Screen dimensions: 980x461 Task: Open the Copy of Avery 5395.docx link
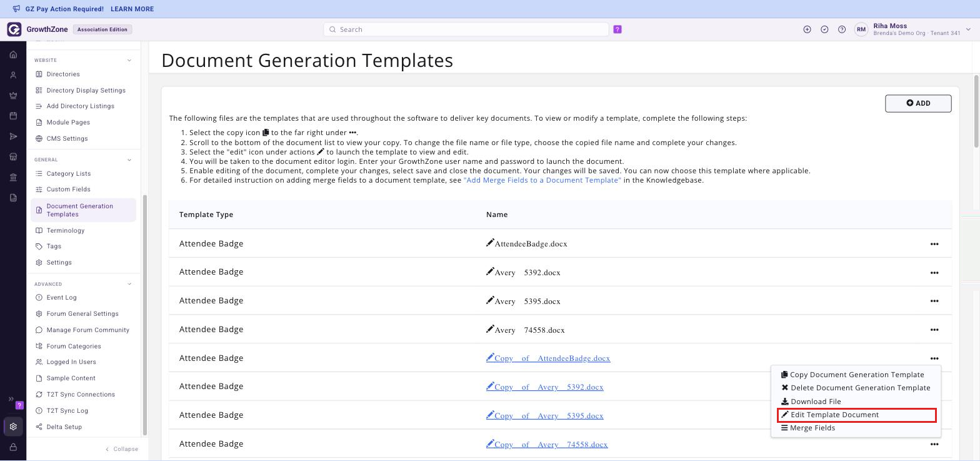point(544,416)
